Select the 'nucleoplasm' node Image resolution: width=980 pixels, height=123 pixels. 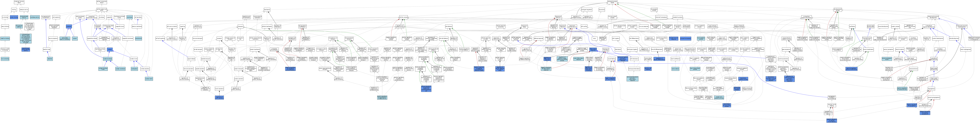pyautogui.click(x=134, y=69)
